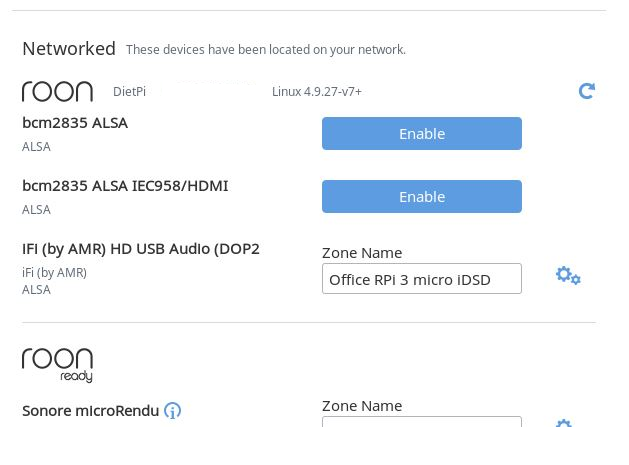Screen dimensions: 629x465
Task: Click the roon ready logo
Action: coord(57,365)
